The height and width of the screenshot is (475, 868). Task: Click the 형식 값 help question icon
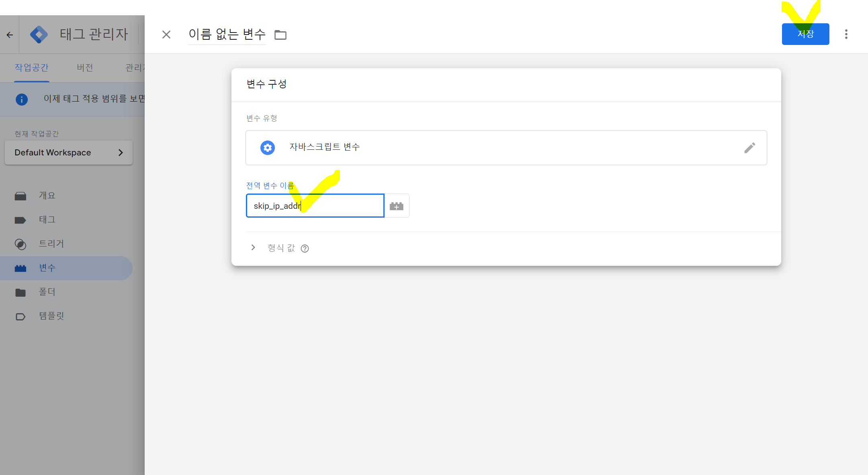point(305,249)
